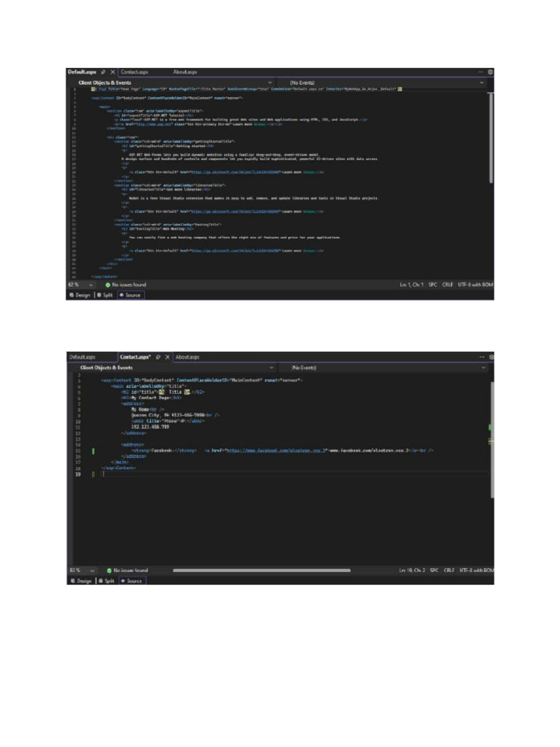
Task: Open the About.aspx tab in the top editor
Action: pyautogui.click(x=185, y=72)
